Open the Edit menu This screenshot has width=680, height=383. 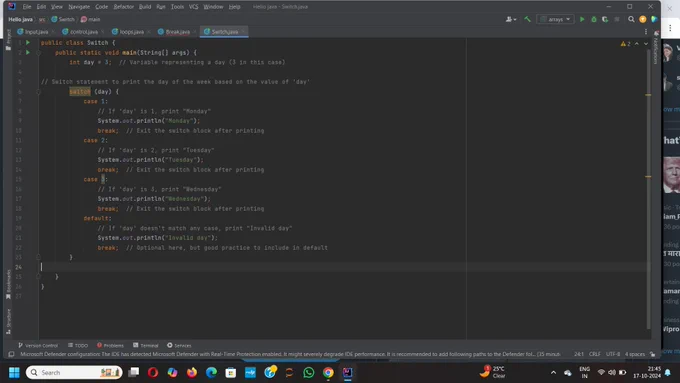[x=41, y=7]
